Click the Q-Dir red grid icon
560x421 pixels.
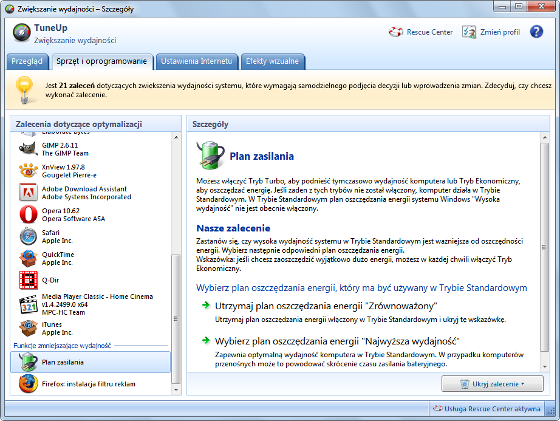[28, 280]
